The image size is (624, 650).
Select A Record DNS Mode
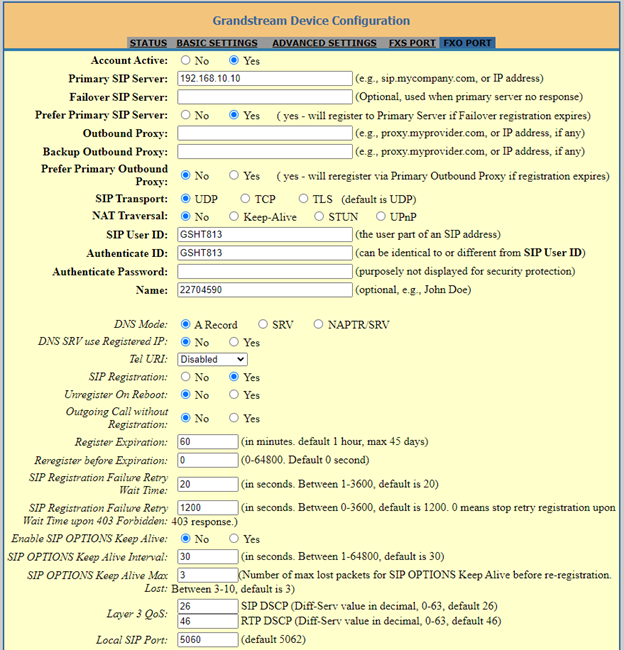click(186, 324)
